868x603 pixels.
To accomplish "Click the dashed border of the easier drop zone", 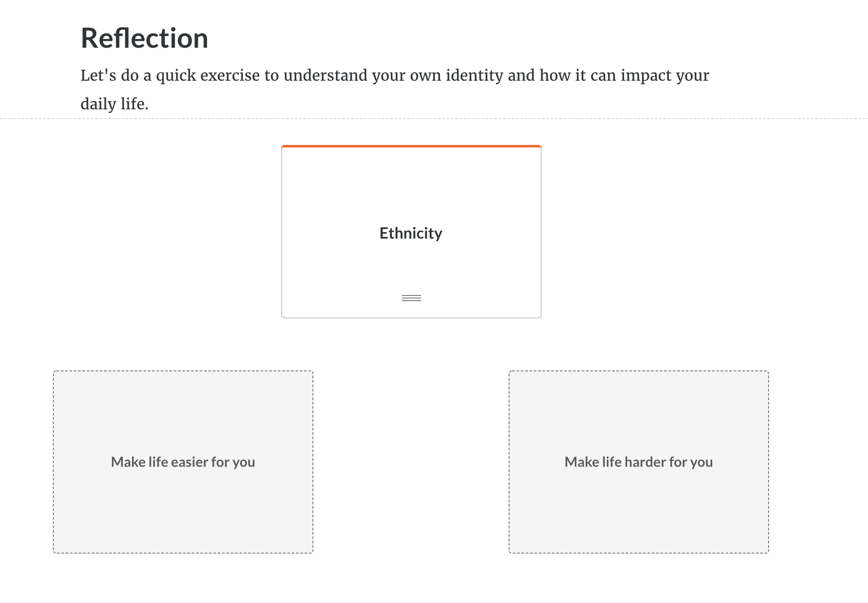I will 53,462.
